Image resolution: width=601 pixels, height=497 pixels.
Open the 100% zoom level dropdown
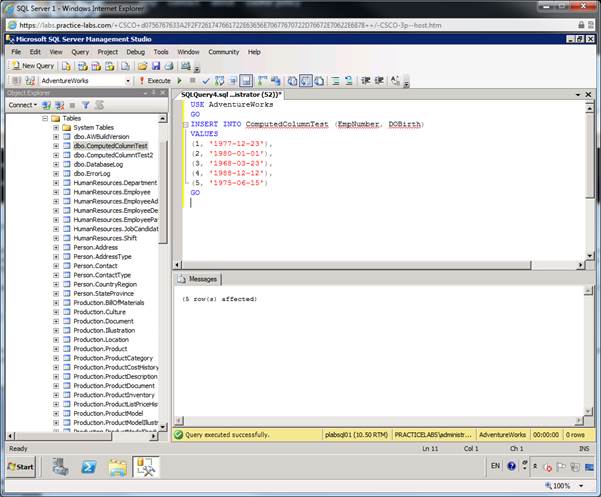click(581, 486)
